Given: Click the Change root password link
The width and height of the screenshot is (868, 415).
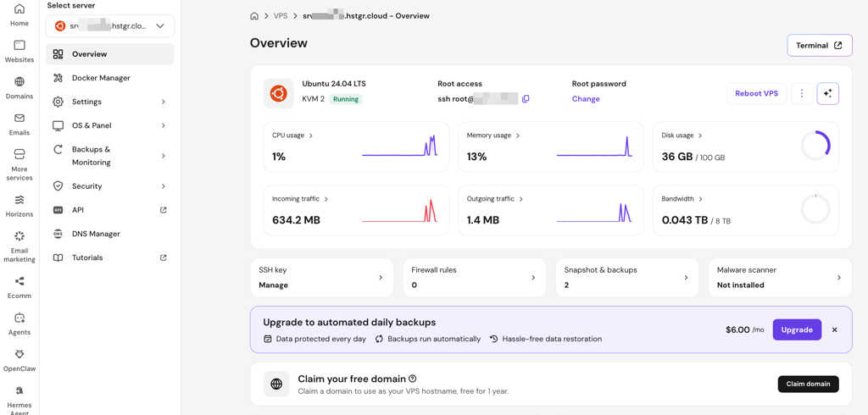Looking at the screenshot, I should tap(586, 99).
